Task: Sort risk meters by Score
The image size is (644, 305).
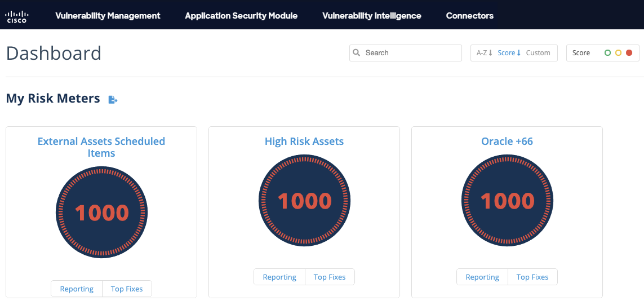Action: [509, 53]
